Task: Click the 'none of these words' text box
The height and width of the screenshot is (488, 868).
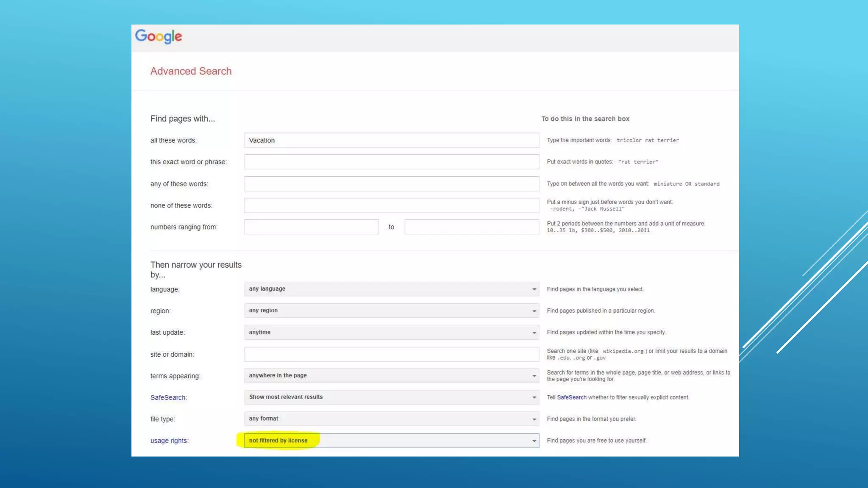Action: pos(391,205)
